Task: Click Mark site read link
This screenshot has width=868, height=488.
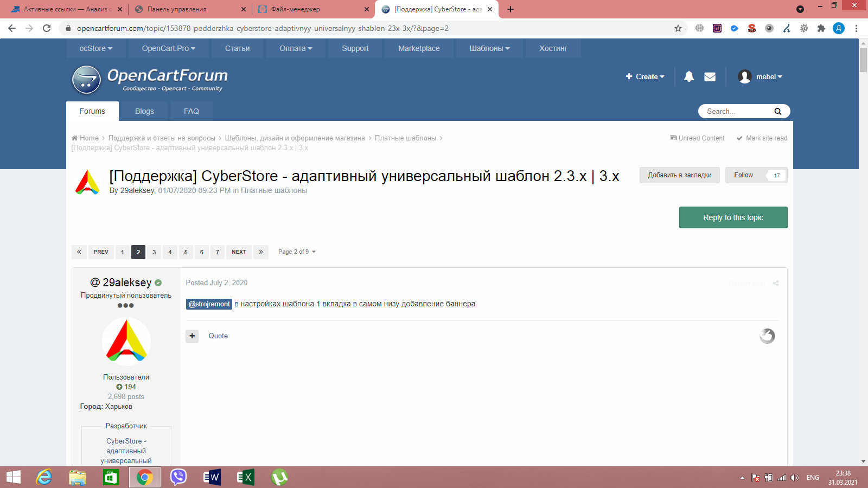Action: (x=762, y=138)
